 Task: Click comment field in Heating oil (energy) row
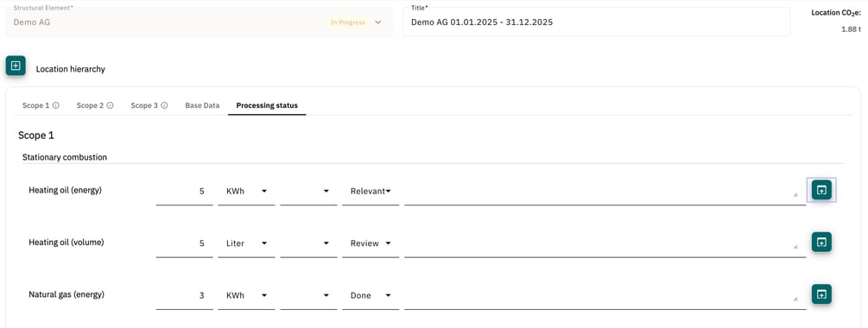click(605, 192)
